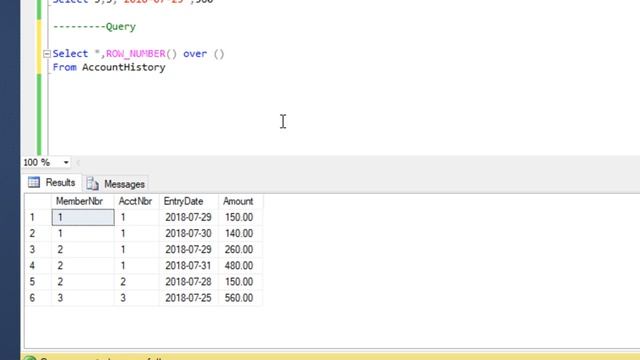
Task: Click the Select keyword in query
Action: pos(70,54)
